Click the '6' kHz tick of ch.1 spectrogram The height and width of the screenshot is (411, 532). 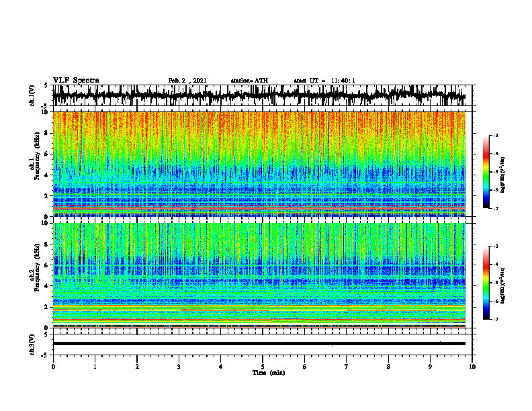tap(47, 154)
